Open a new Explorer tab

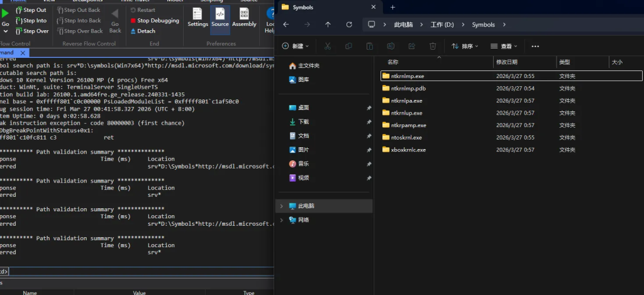coord(392,8)
